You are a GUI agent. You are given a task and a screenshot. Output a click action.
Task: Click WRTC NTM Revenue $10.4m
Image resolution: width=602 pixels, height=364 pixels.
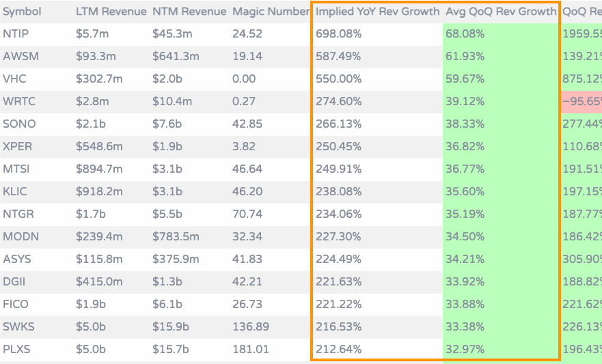(172, 102)
